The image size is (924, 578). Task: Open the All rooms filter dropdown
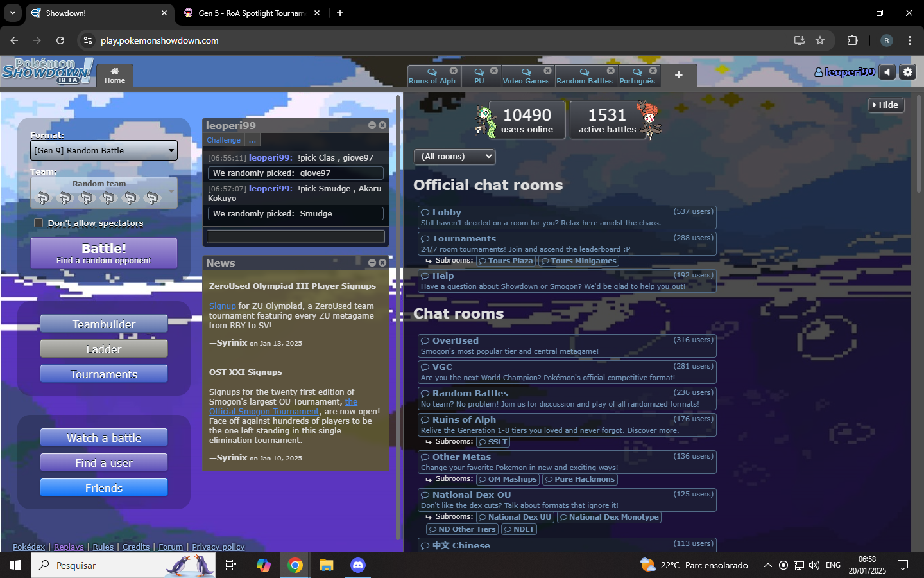[455, 156]
